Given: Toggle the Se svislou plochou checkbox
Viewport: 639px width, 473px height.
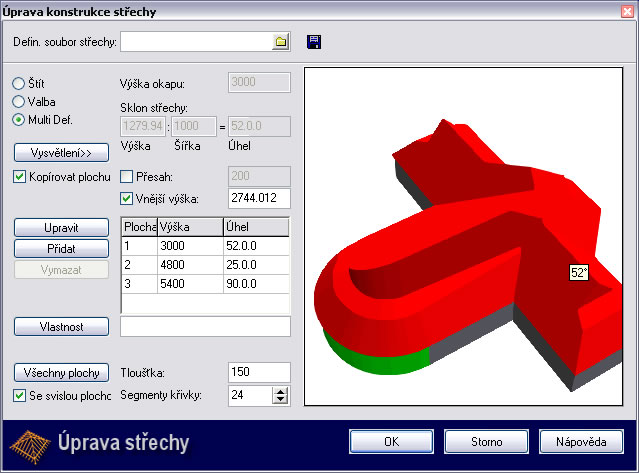Looking at the screenshot, I should (x=21, y=395).
